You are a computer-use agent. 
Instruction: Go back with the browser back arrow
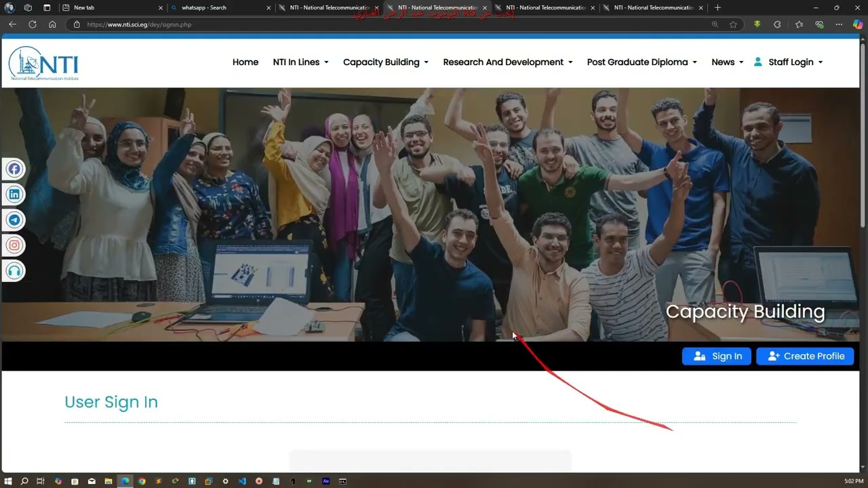click(12, 24)
